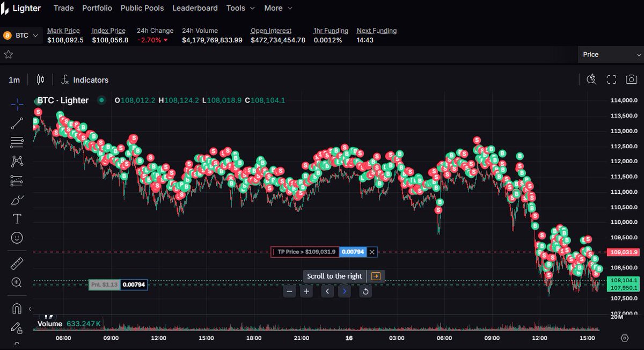Open the Indicators dialog

click(x=84, y=79)
